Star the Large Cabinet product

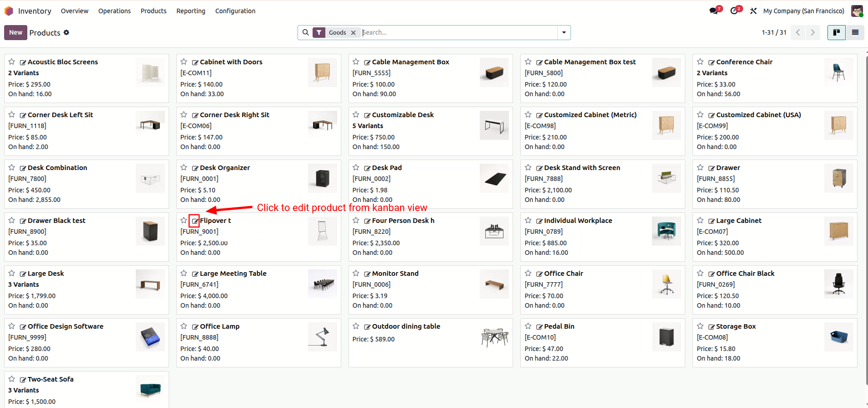[x=700, y=220]
